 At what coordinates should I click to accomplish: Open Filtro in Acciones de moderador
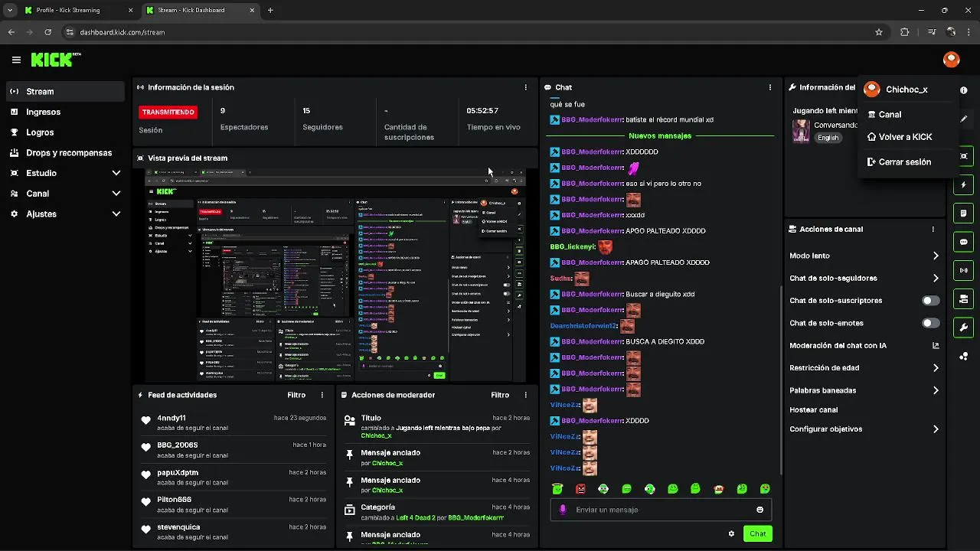tap(500, 395)
